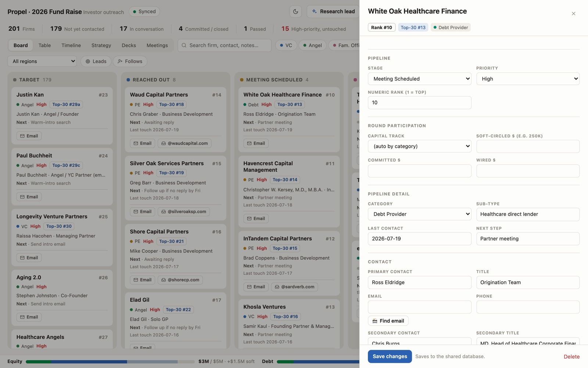Open the Category dropdown showing Debt Provider
This screenshot has height=368, width=588.
point(419,214)
